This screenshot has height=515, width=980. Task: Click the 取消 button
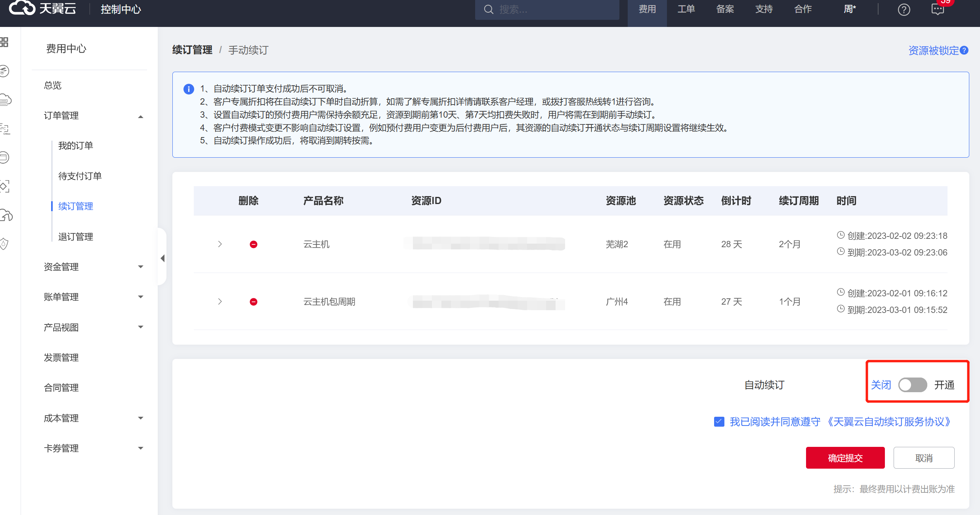[x=923, y=458]
